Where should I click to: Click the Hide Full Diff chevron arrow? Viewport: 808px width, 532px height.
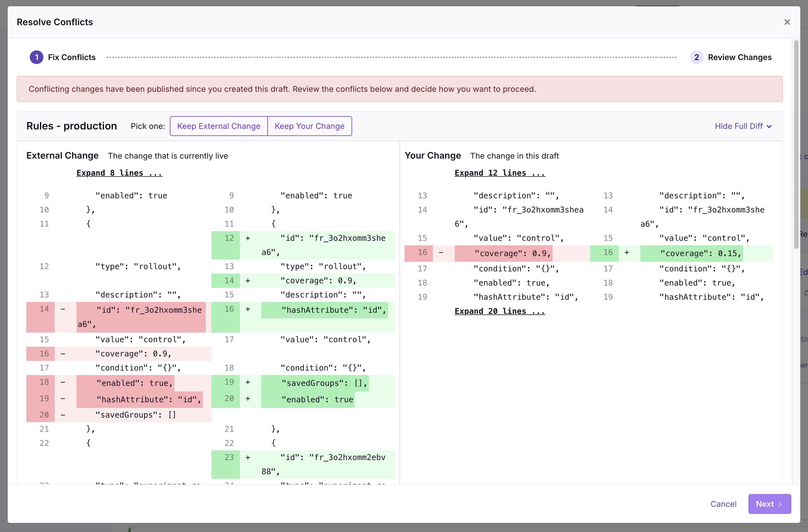(x=769, y=127)
